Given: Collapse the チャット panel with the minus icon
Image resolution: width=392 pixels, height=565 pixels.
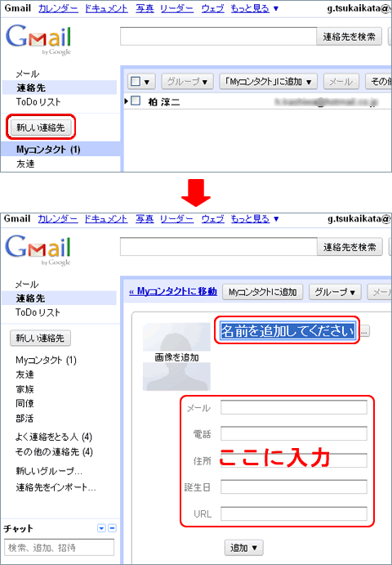Looking at the screenshot, I should (113, 528).
